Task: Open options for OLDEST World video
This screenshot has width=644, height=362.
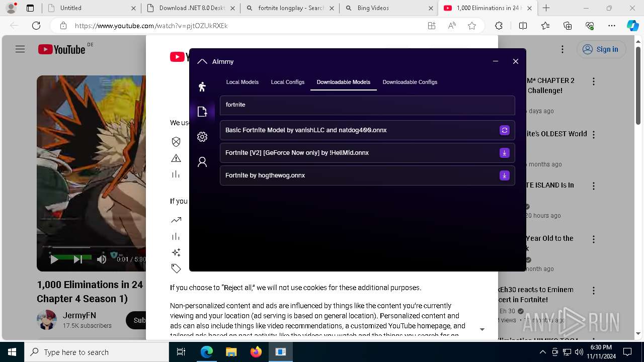Action: [x=594, y=135]
